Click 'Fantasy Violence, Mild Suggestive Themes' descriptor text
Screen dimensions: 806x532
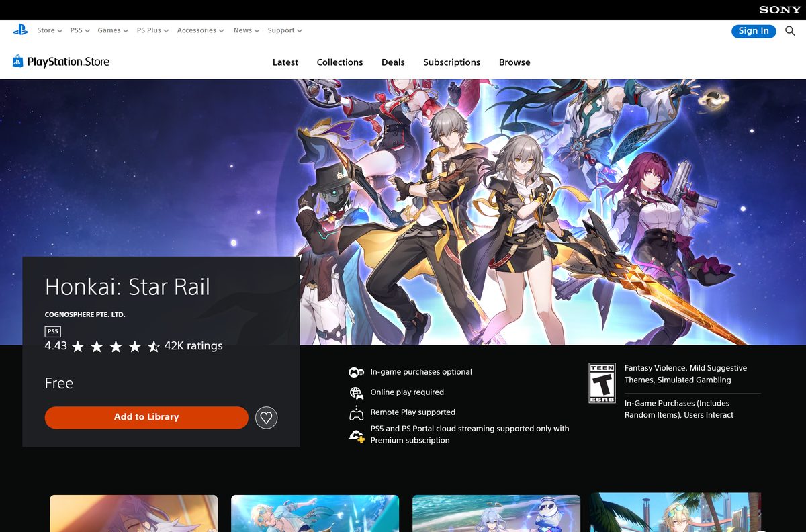685,374
